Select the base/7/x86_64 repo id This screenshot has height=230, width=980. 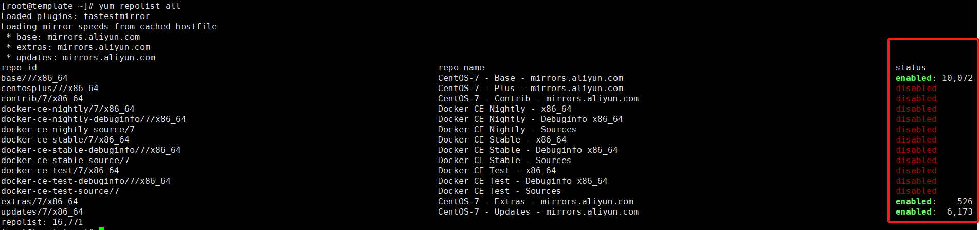(34, 78)
